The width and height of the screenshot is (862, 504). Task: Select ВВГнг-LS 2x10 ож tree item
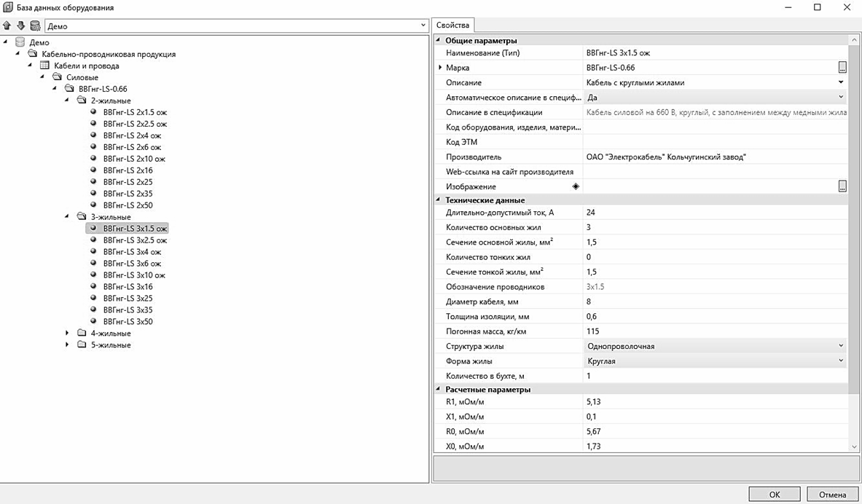pyautogui.click(x=134, y=159)
